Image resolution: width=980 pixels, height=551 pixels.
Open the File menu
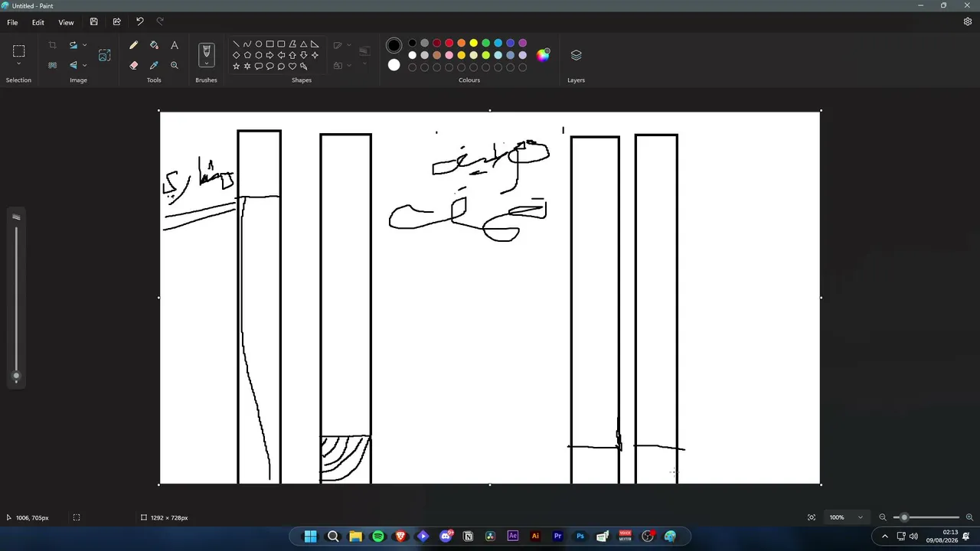click(12, 22)
